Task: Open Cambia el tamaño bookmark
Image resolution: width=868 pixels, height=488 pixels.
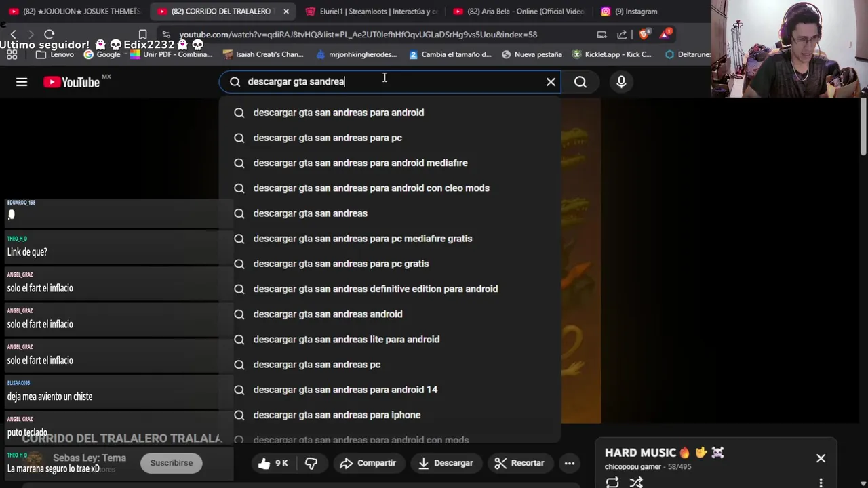Action: (x=450, y=54)
